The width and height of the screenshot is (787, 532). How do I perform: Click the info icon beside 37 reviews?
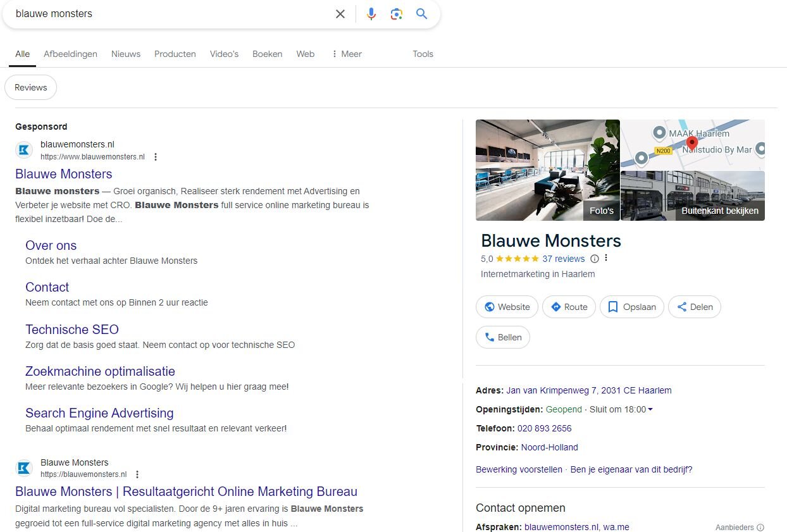pyautogui.click(x=594, y=259)
